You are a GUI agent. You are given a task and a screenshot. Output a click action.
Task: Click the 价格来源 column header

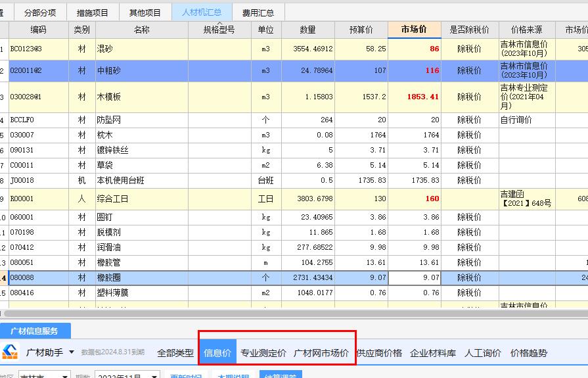coord(527,30)
